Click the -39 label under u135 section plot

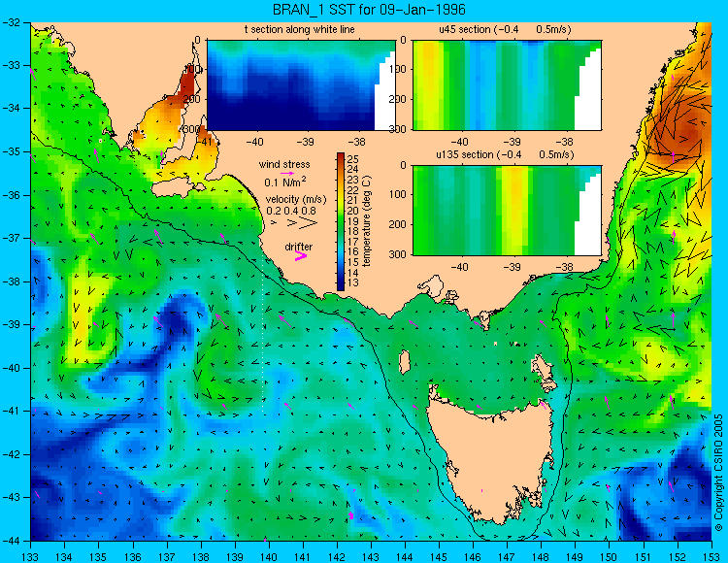click(x=513, y=267)
